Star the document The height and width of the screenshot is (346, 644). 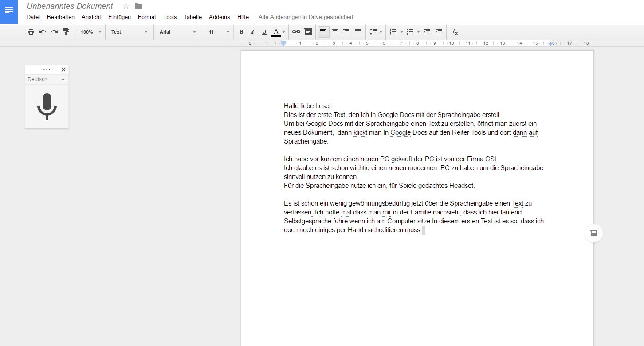[126, 6]
